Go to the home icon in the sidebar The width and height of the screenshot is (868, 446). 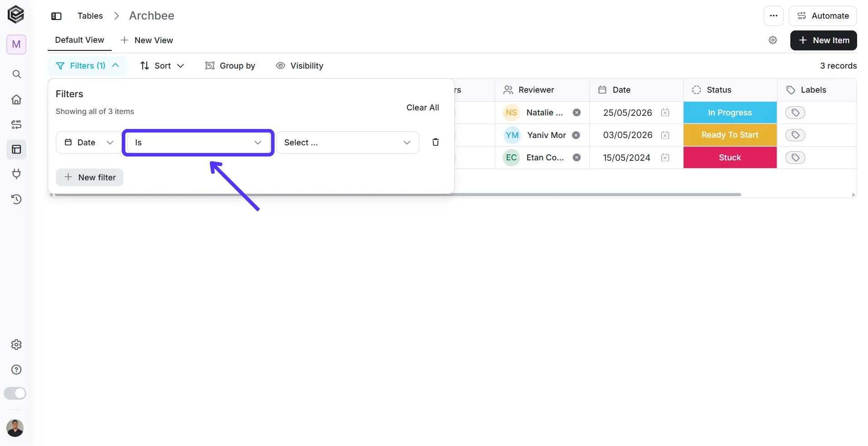tap(16, 99)
